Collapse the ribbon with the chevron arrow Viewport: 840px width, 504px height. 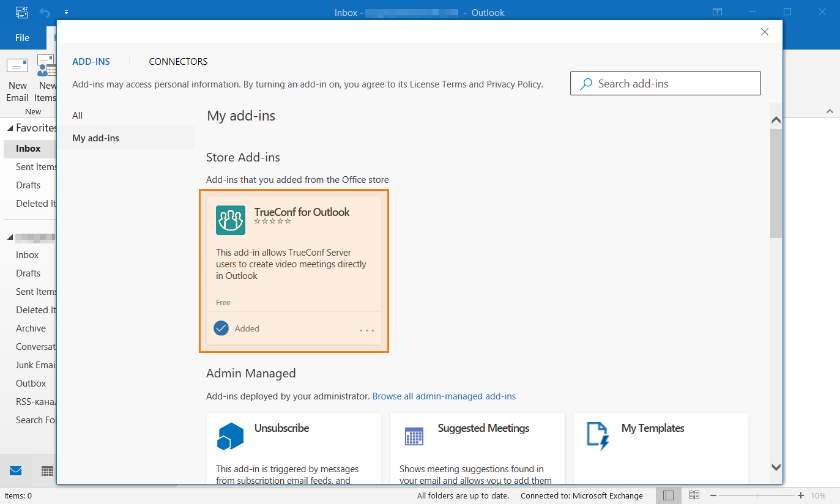pos(830,111)
